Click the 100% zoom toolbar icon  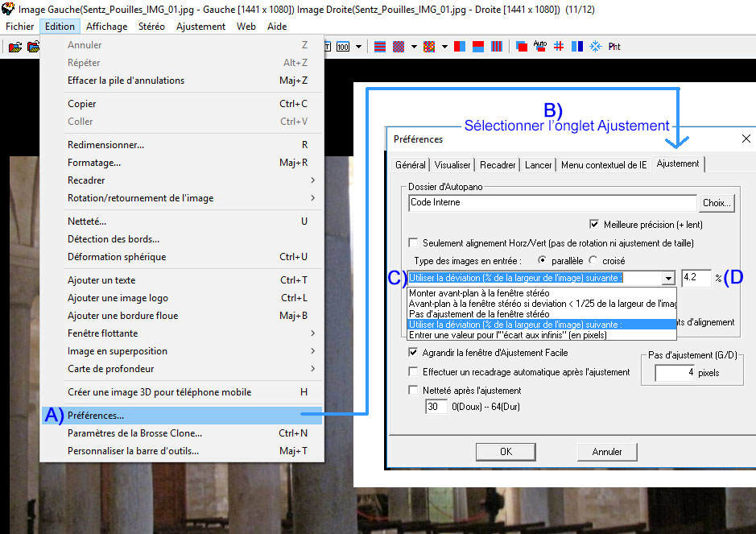click(343, 46)
